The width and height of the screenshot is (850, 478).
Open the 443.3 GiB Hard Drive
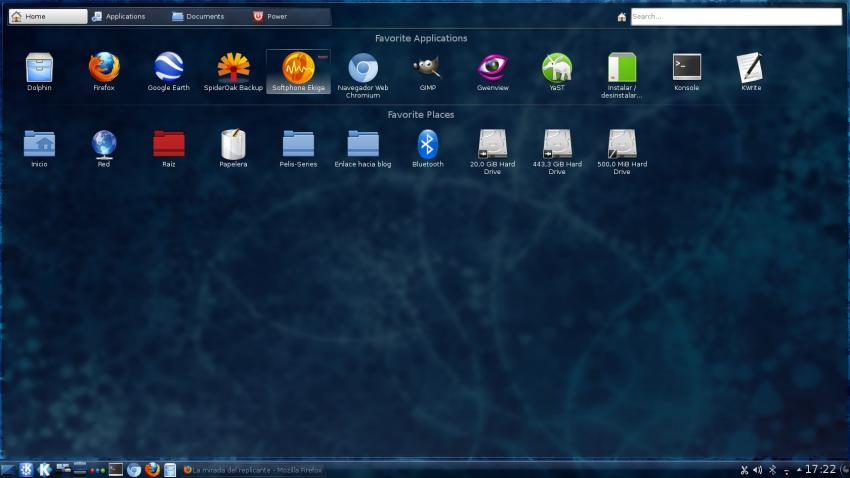coord(557,152)
